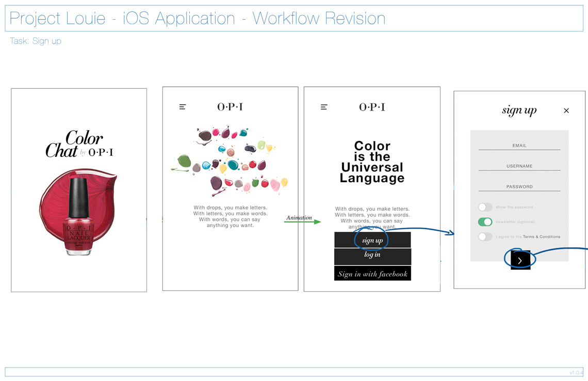Click the Task: Sign up label
The height and width of the screenshot is (381, 588).
[x=35, y=41]
